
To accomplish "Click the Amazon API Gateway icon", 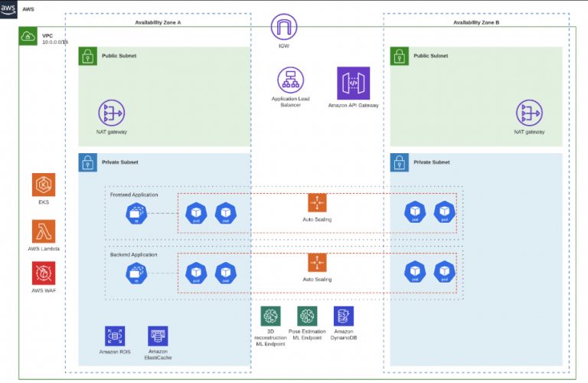I will [353, 83].
